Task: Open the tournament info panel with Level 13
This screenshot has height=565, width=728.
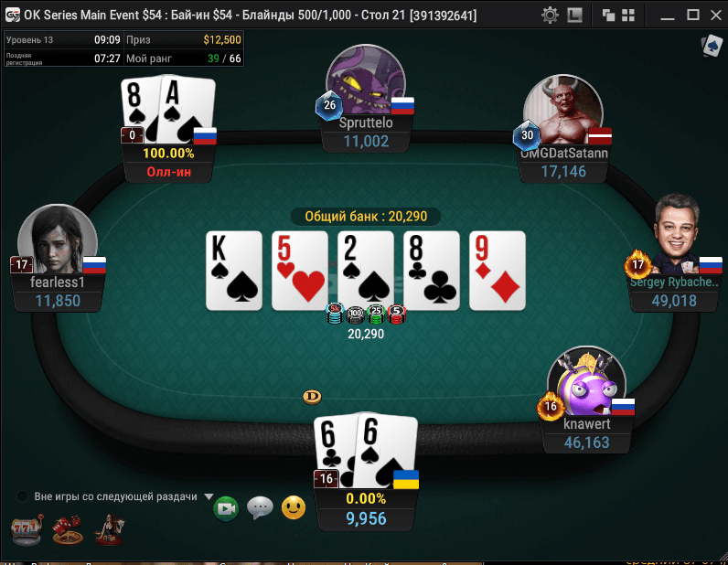Action: 123,48
